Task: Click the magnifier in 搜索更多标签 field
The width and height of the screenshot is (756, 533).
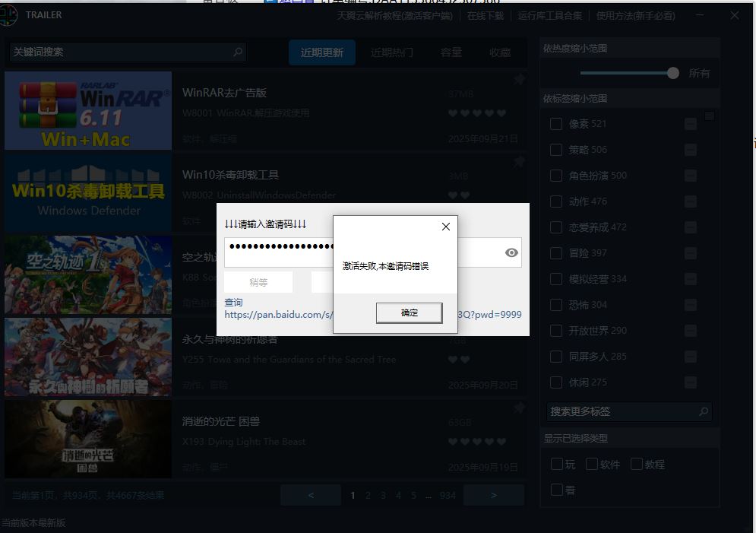Action: click(704, 411)
